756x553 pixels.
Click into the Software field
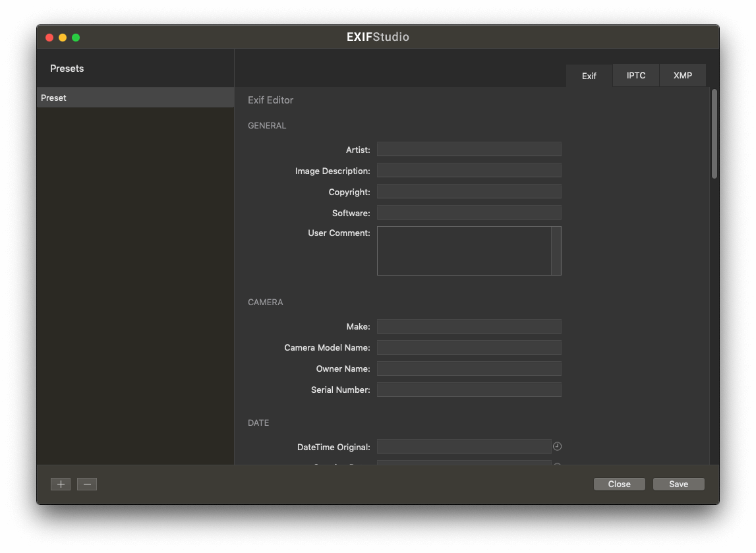tap(469, 213)
